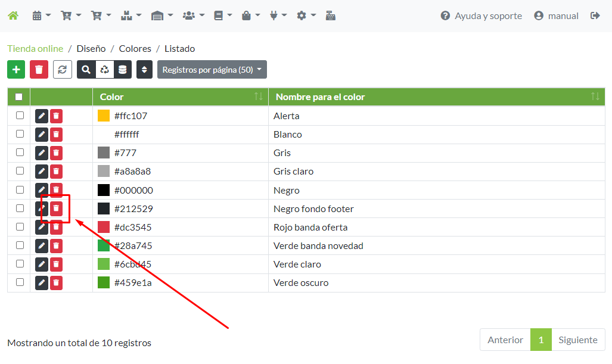This screenshot has width=612, height=364.
Task: Click the recycle icon in toolbar
Action: 105,70
